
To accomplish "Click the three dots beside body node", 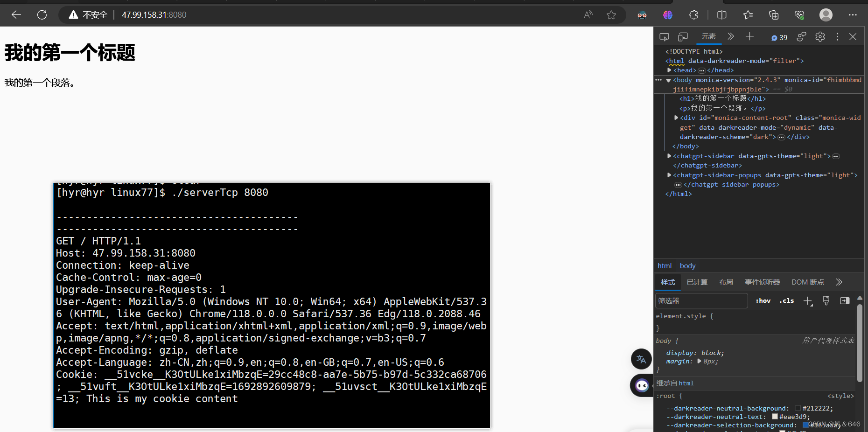I will click(658, 80).
